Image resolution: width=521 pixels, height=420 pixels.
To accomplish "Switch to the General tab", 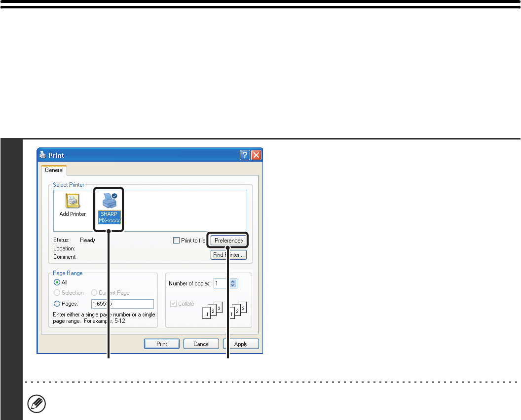I will [x=54, y=170].
